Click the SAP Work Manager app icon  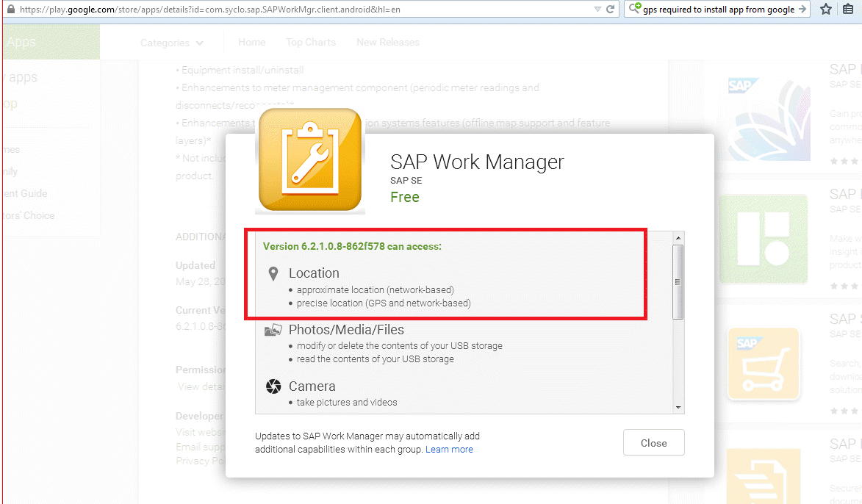[x=310, y=159]
